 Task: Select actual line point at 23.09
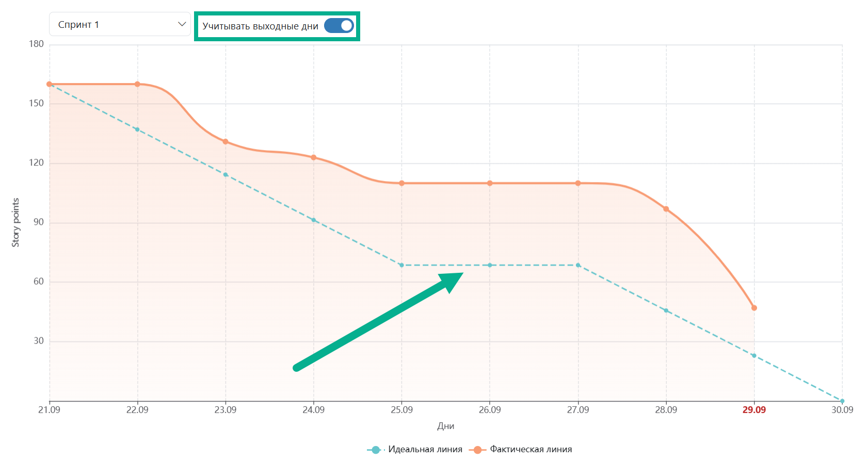tap(226, 141)
